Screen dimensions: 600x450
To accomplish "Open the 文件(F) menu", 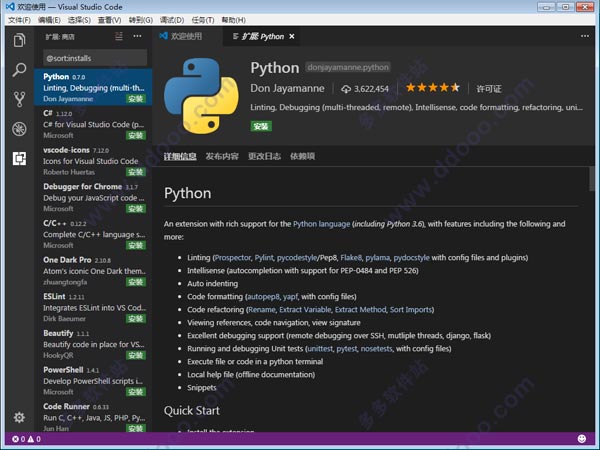I will pyautogui.click(x=19, y=20).
